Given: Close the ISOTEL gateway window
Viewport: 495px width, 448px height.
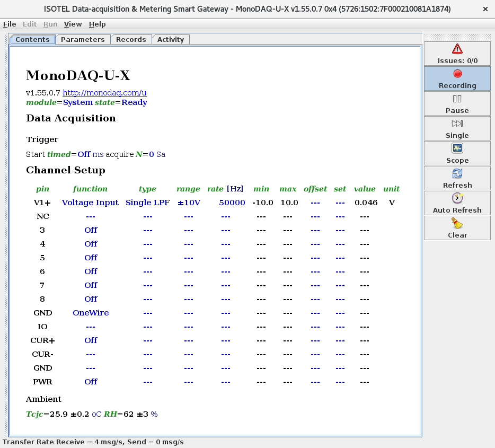Looking at the screenshot, I should (485, 9).
